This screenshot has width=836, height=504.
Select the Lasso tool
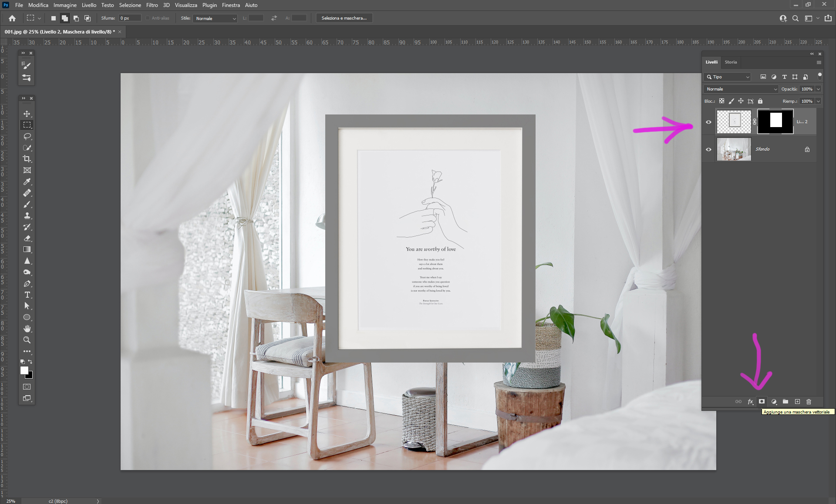coord(27,136)
